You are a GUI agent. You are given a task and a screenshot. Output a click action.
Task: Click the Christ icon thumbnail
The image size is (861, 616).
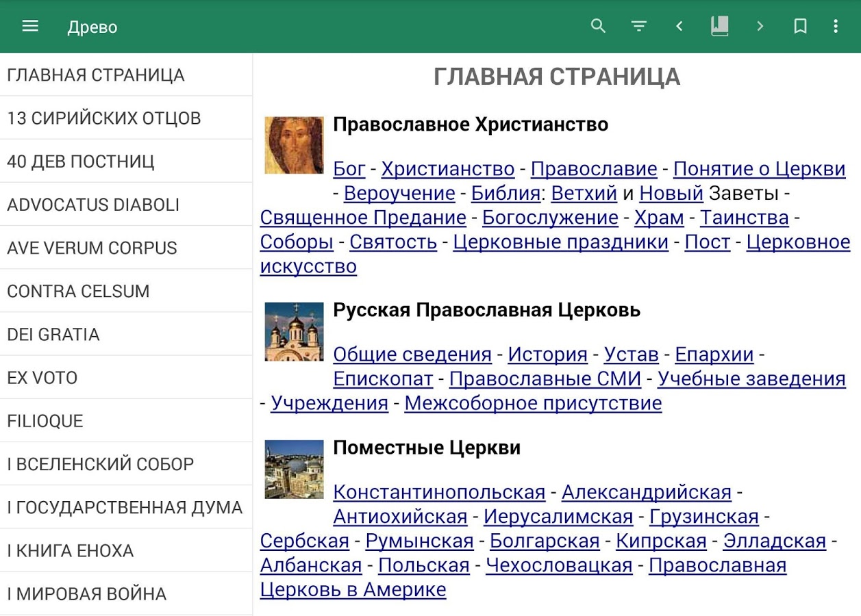click(294, 145)
